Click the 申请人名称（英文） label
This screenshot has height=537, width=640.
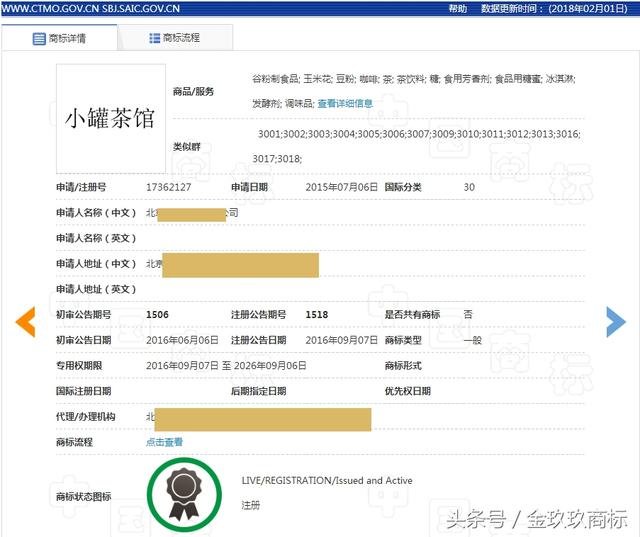point(96,238)
